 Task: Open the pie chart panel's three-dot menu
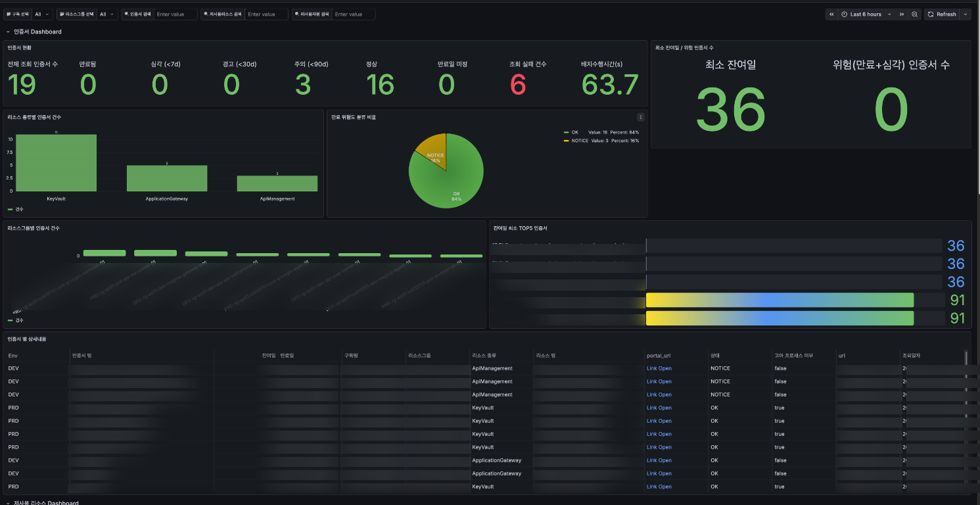pos(641,117)
